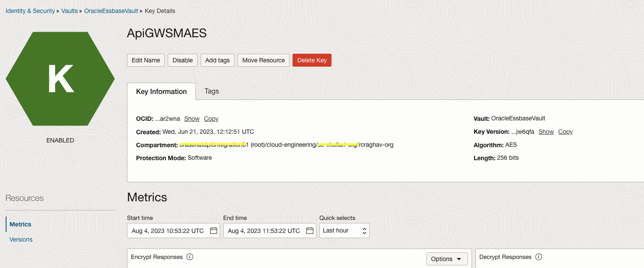Click the Start time date field

[x=173, y=231]
